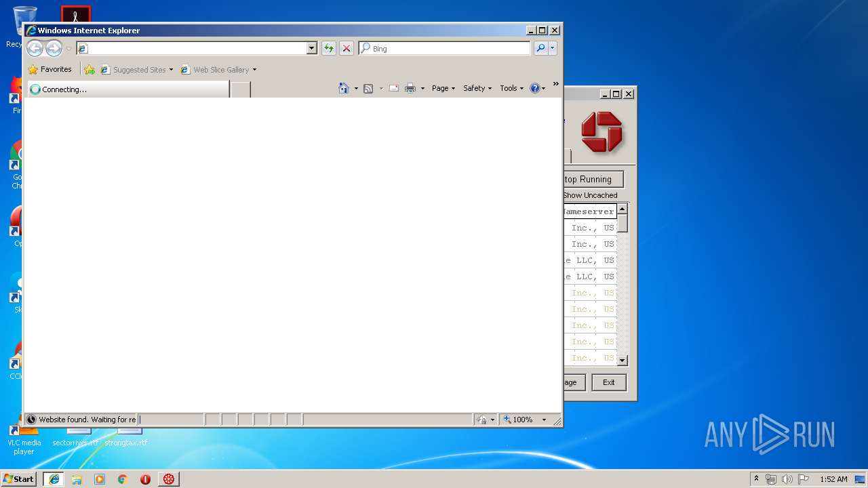Image resolution: width=868 pixels, height=488 pixels.
Task: Open a new blank tab
Action: pos(241,89)
